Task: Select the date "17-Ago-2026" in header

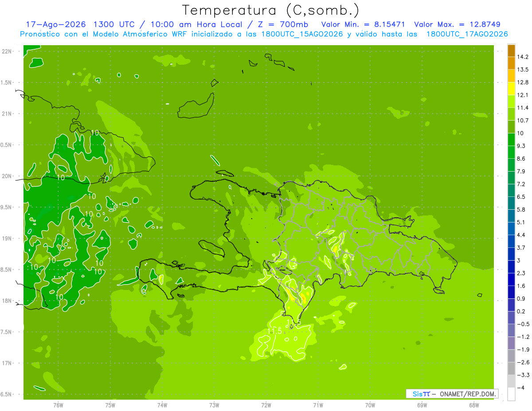Action: point(56,24)
